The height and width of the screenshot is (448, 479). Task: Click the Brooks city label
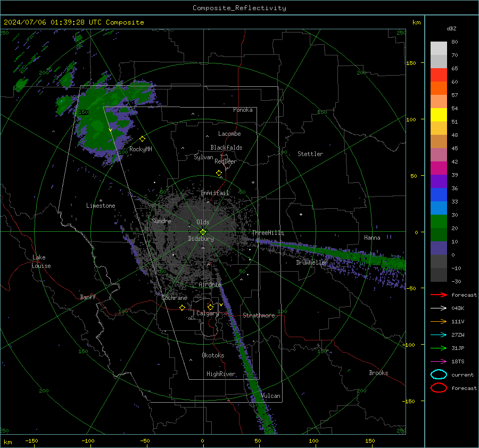tap(378, 373)
